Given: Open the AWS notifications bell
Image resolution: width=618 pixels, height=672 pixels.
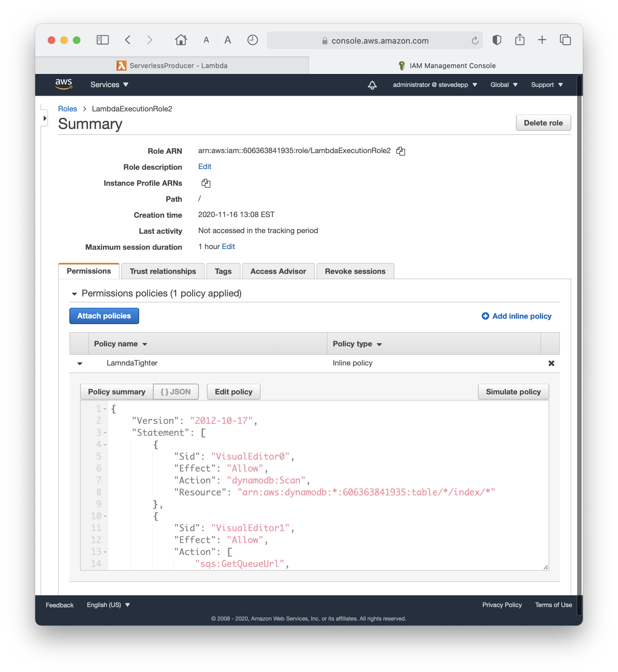Looking at the screenshot, I should [372, 84].
